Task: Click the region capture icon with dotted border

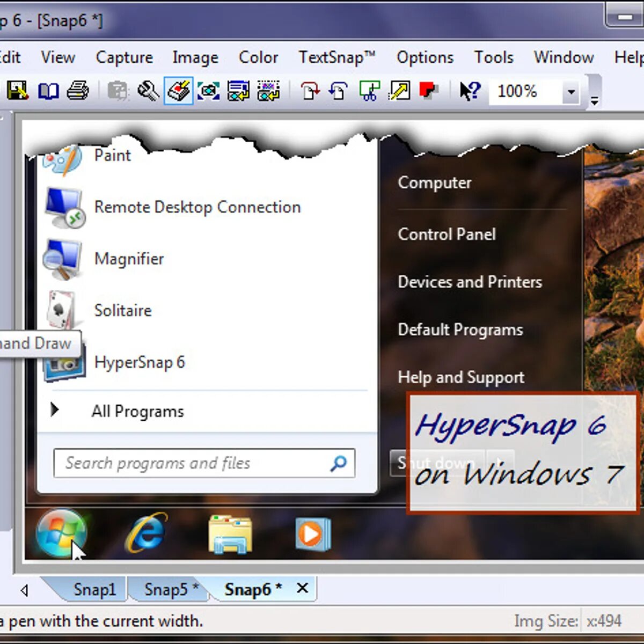Action: tap(268, 91)
